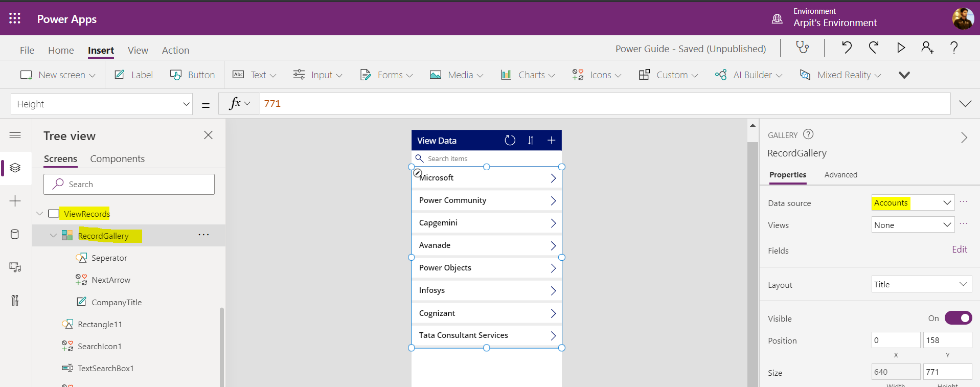Open the environment picker globe icon
This screenshot has height=387, width=980.
click(777, 19)
